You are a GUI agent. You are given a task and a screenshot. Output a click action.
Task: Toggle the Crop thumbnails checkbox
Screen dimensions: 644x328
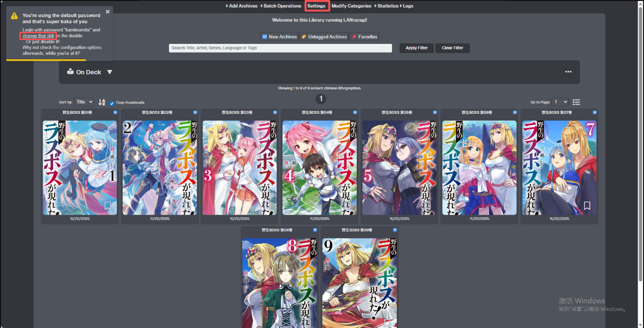pyautogui.click(x=112, y=103)
